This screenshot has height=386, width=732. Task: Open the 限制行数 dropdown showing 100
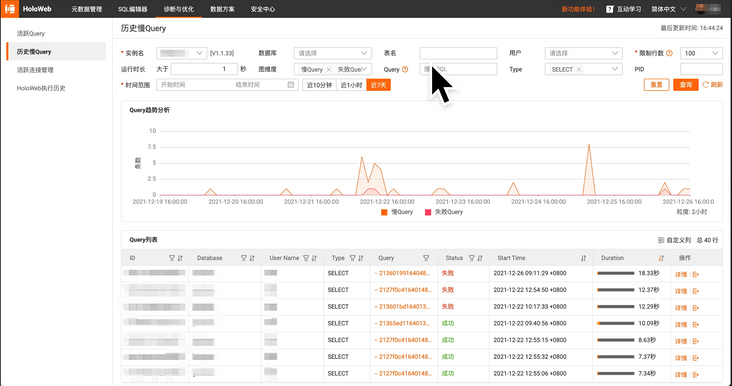(x=701, y=53)
